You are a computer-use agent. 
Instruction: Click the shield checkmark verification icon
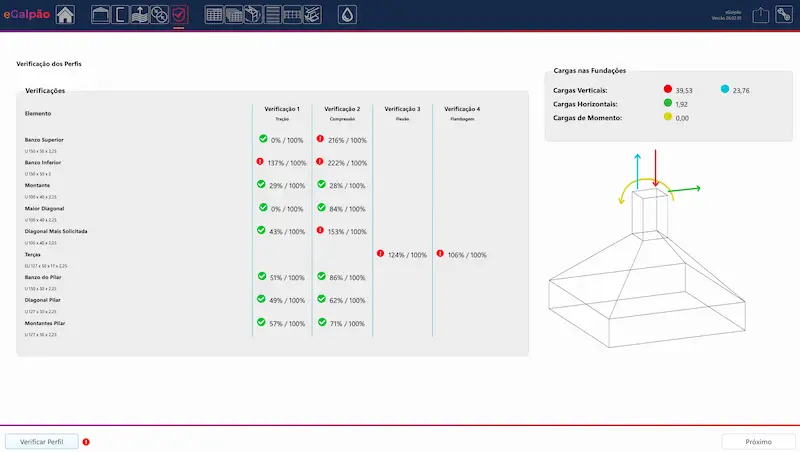pyautogui.click(x=179, y=15)
